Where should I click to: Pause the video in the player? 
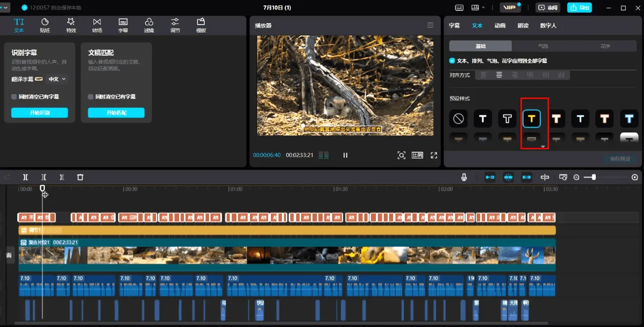click(345, 155)
